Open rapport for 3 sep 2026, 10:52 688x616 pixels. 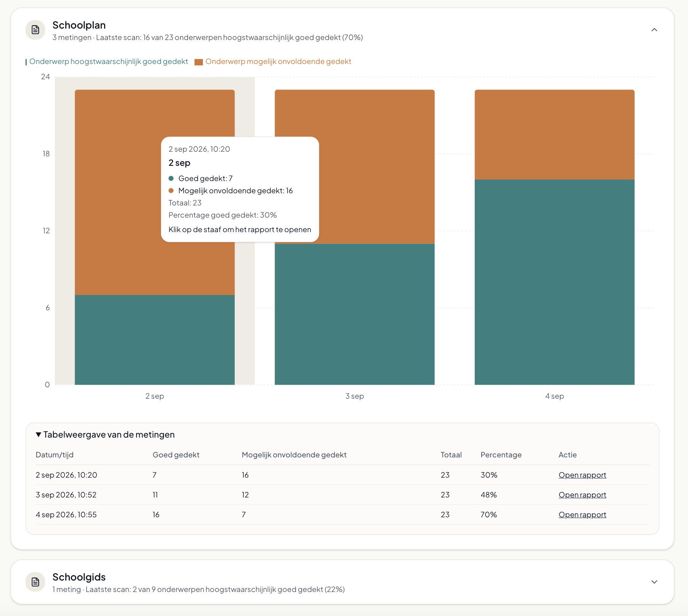[x=582, y=495]
